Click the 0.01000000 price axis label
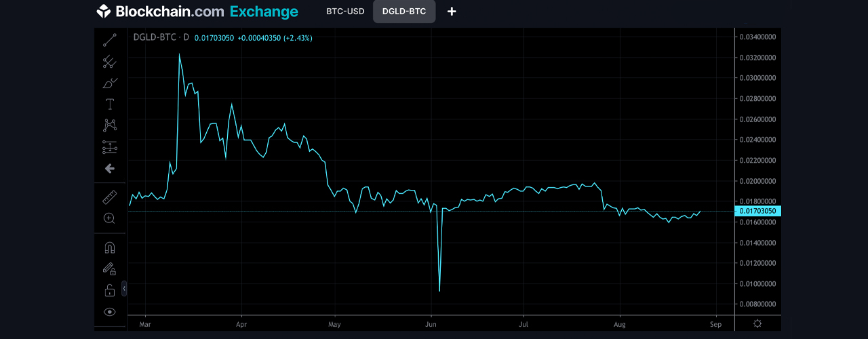 point(757,284)
